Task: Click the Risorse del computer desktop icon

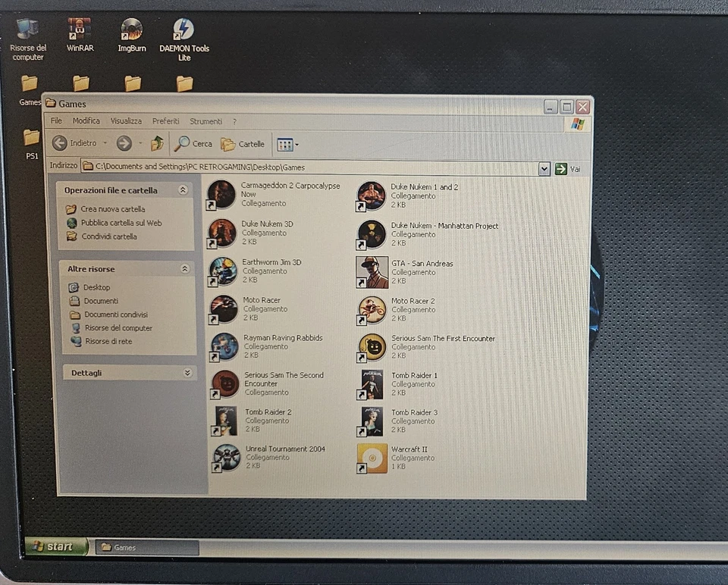Action: 28,39
